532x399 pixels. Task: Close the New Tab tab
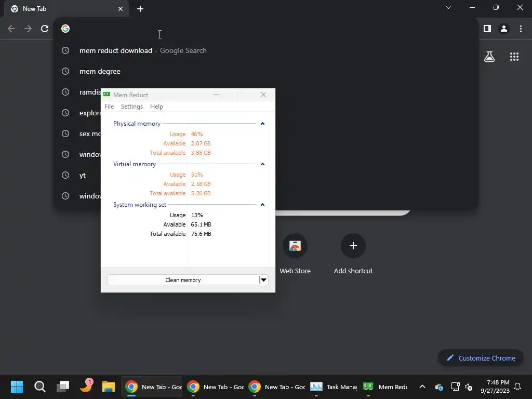tap(121, 9)
